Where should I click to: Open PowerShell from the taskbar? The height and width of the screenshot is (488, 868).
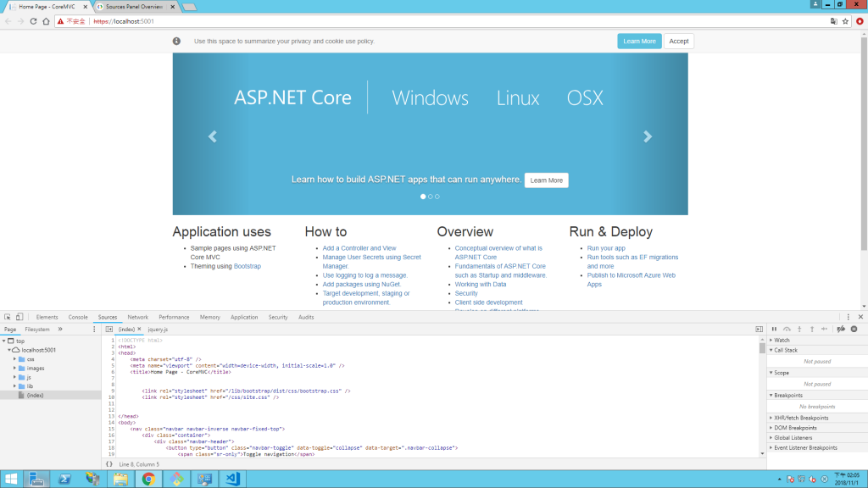64,480
